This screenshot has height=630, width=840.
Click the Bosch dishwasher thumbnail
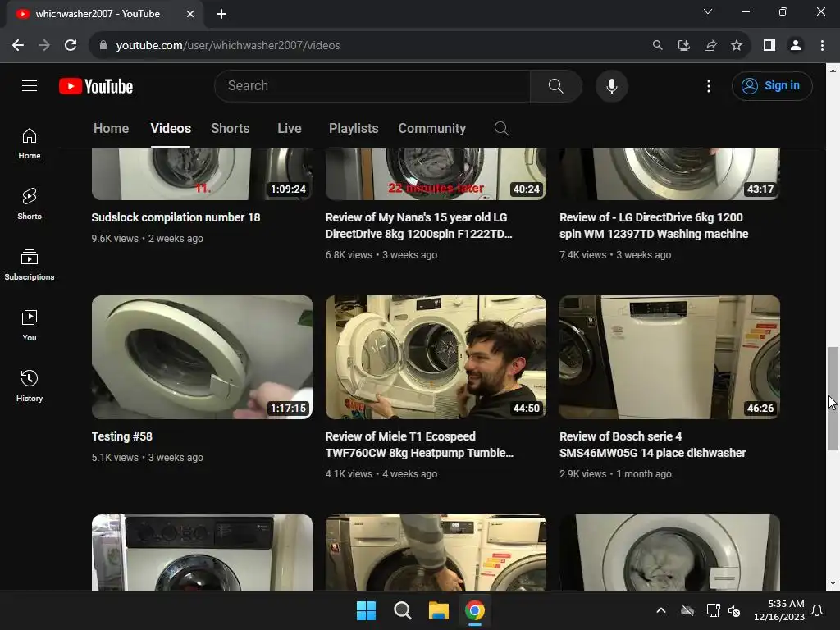pyautogui.click(x=669, y=357)
